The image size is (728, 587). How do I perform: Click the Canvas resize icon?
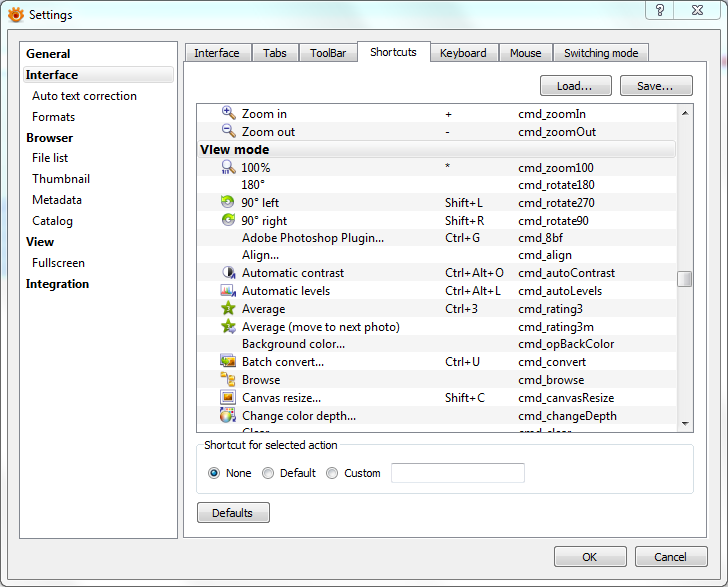(228, 398)
